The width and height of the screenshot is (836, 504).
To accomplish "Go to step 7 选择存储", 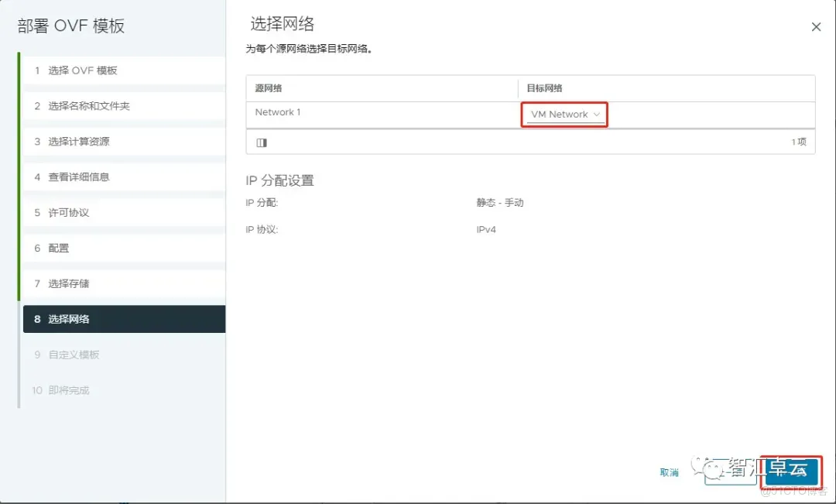I will (124, 283).
